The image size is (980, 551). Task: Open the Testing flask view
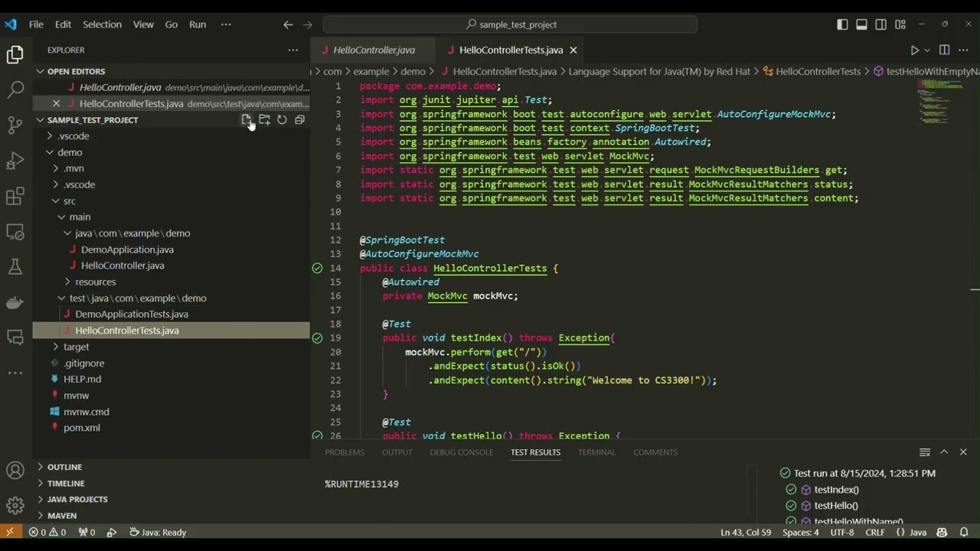(15, 267)
